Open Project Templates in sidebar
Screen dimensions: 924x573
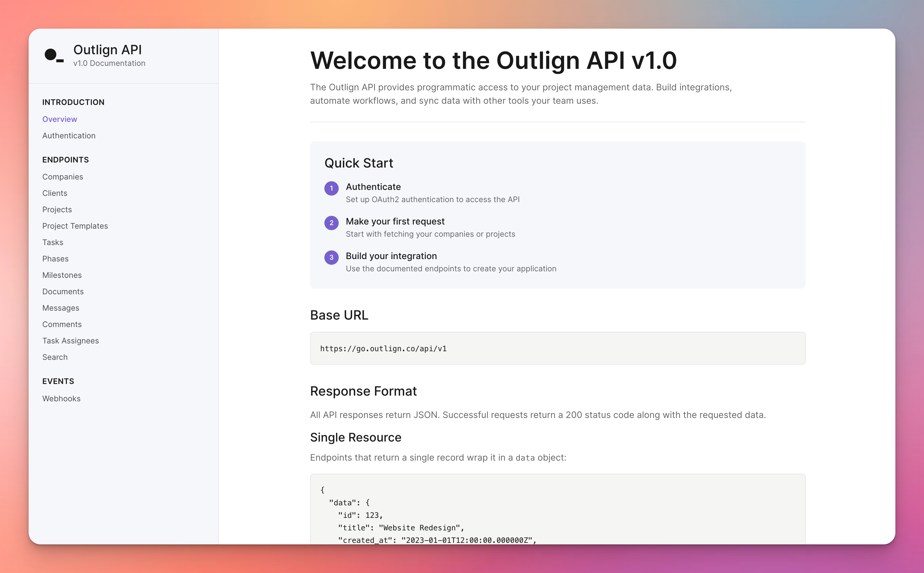(75, 226)
